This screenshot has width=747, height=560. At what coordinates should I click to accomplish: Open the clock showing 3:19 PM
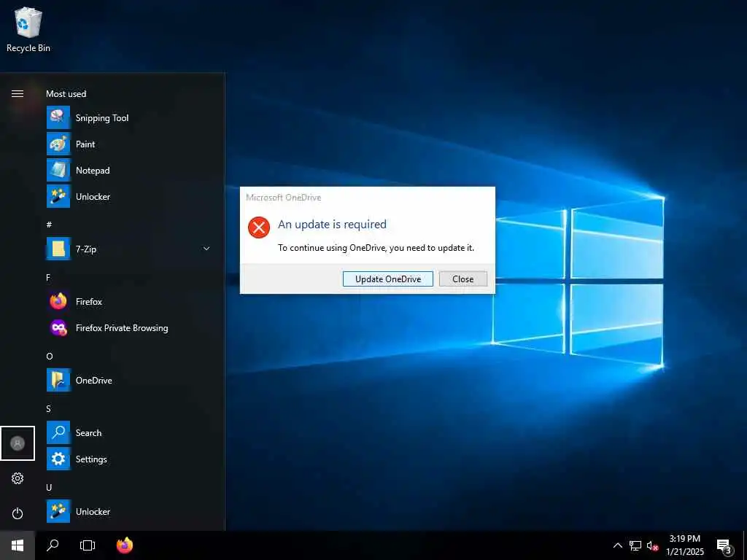pos(684,545)
